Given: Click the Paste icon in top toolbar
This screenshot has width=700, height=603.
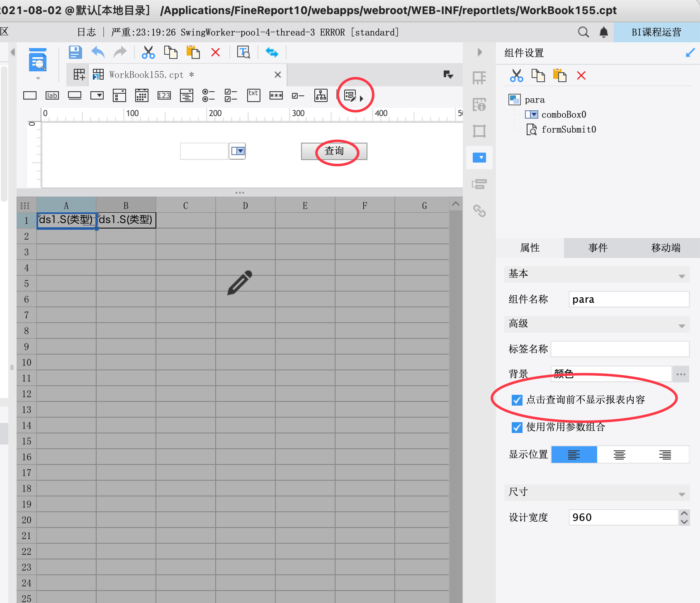Looking at the screenshot, I should pyautogui.click(x=193, y=52).
